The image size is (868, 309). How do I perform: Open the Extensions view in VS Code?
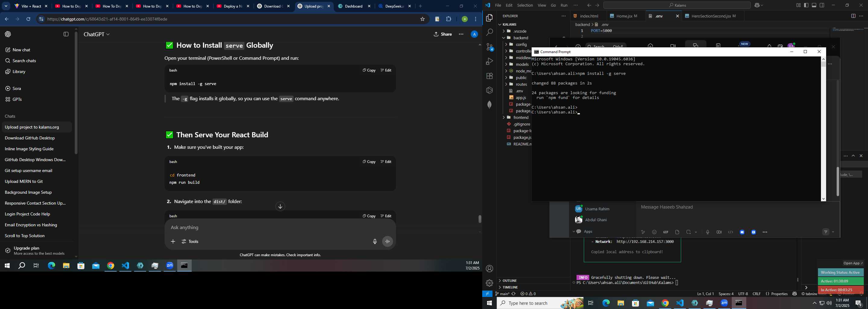pyautogui.click(x=489, y=76)
